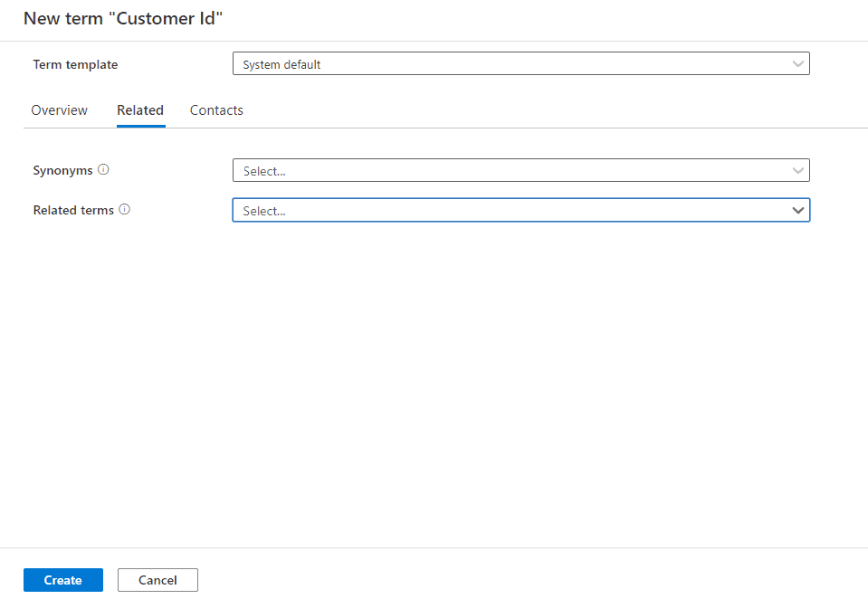Cancel the new term dialog
This screenshot has height=599, width=868.
(157, 580)
